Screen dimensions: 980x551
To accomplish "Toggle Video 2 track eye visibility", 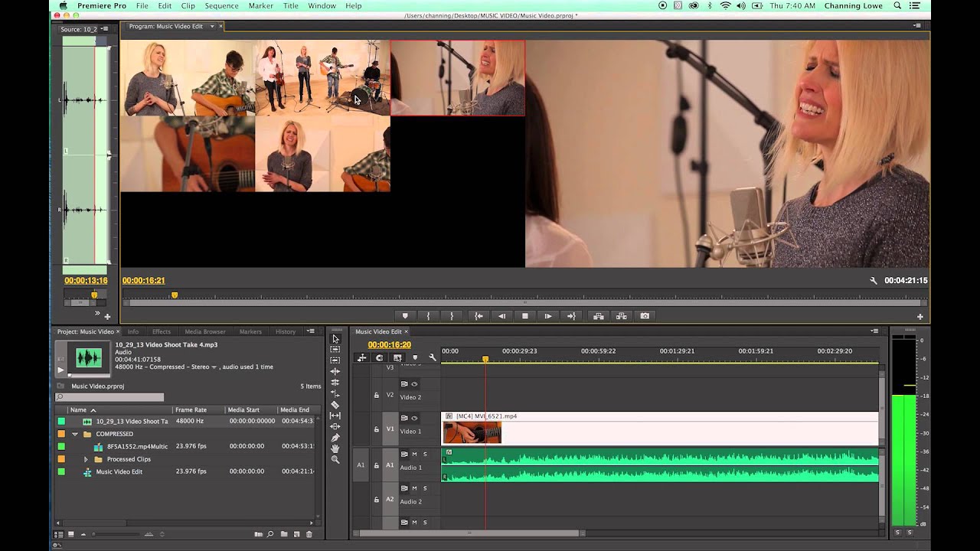I will [x=414, y=384].
